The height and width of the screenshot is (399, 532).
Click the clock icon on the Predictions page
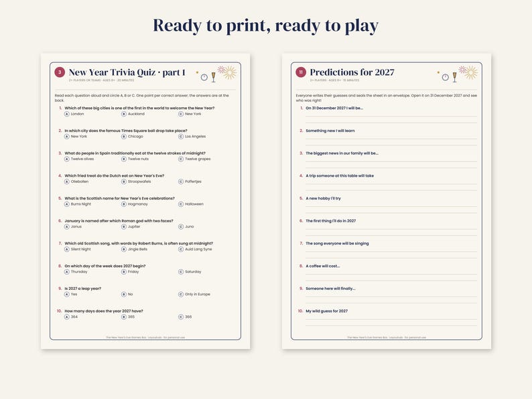point(445,77)
